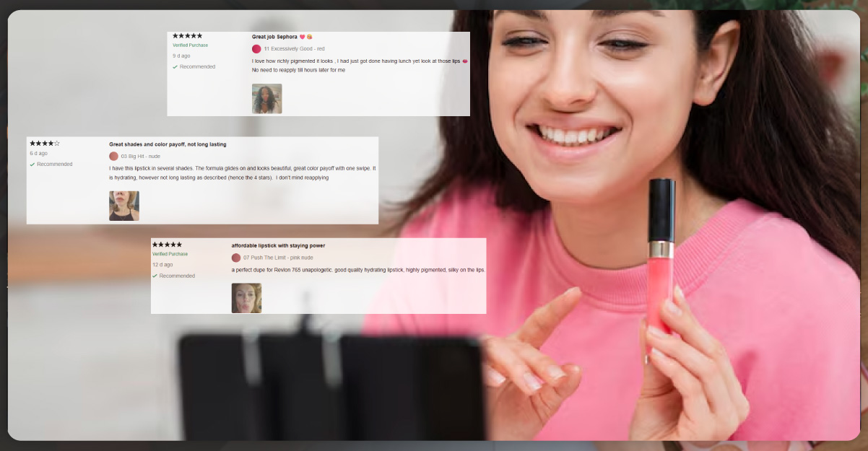Click the four-star rating above 6 d ago
This screenshot has height=451, width=868.
point(45,144)
